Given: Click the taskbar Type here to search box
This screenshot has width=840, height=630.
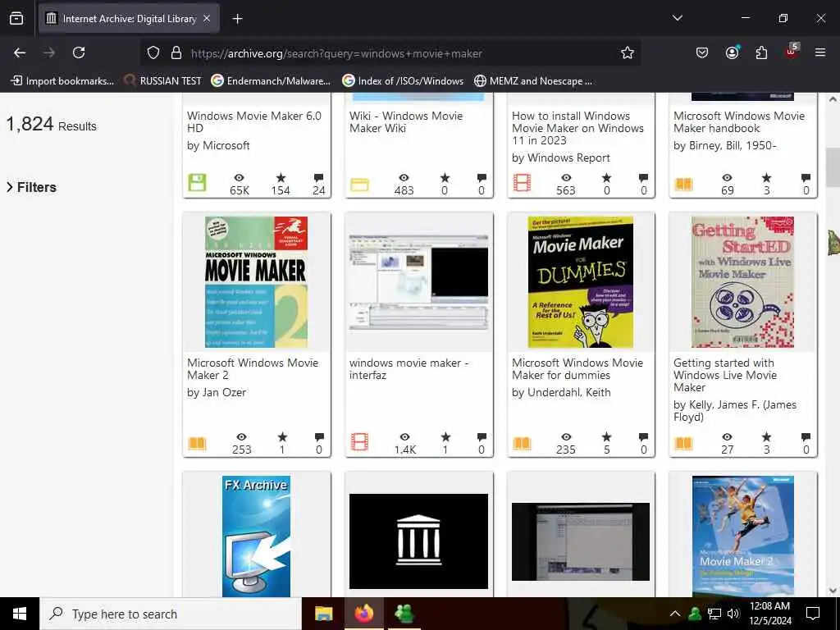Looking at the screenshot, I should click(171, 614).
